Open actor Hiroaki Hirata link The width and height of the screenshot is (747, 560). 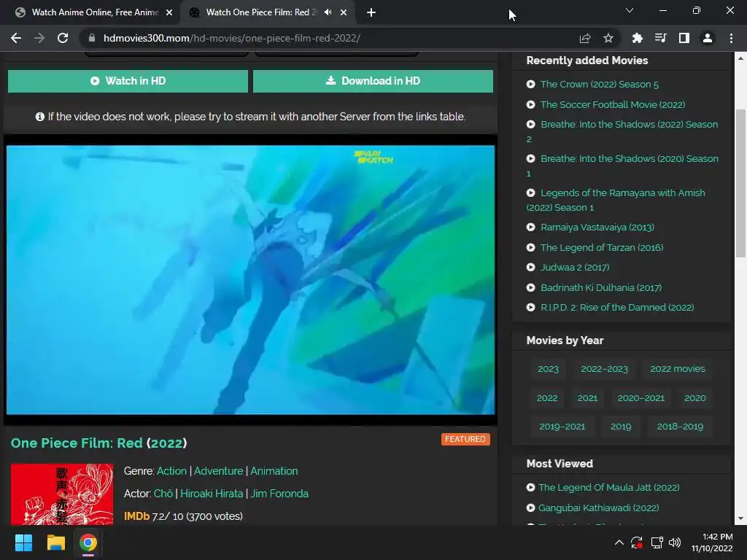pos(212,494)
